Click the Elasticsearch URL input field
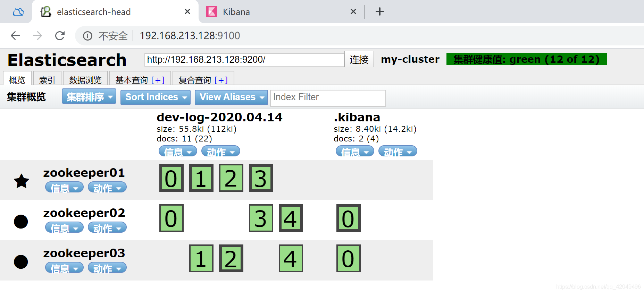 point(244,60)
